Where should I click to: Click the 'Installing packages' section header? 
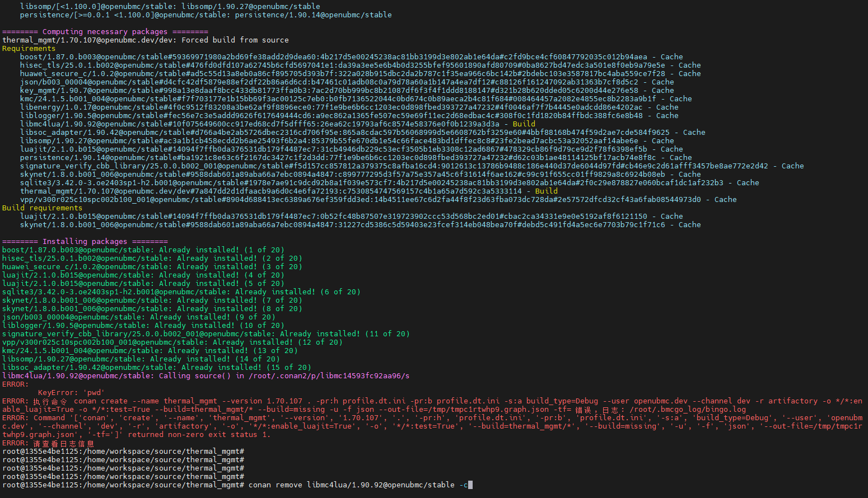[85, 242]
